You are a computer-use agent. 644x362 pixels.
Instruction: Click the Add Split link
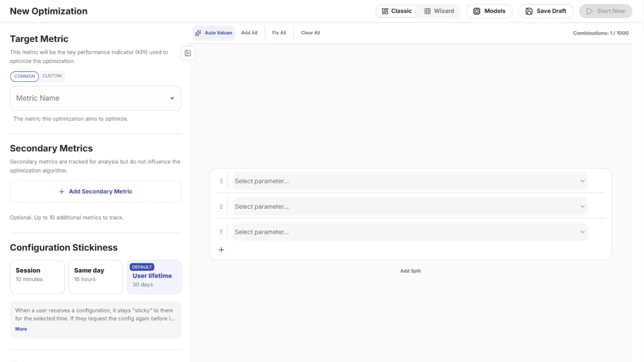[411, 271]
